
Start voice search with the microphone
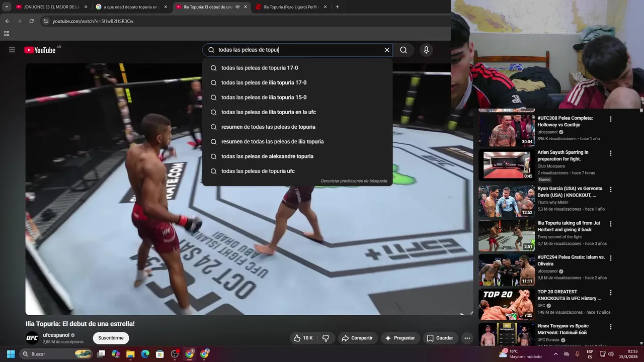tap(426, 50)
